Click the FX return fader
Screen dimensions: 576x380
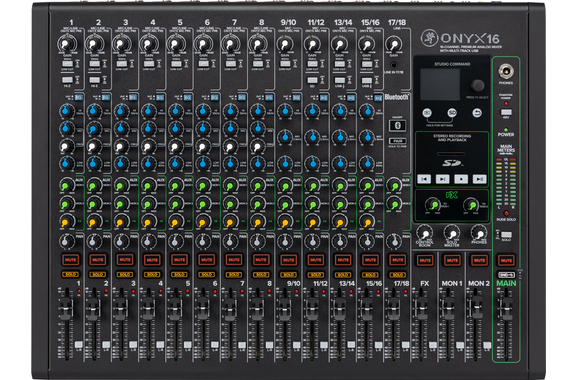[x=421, y=308]
